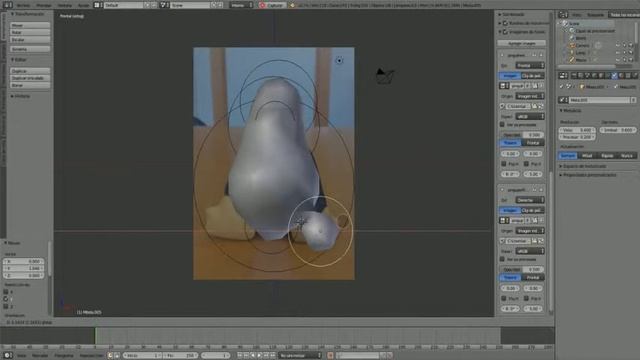Click the screen layout browse icon beside Default
640x360 pixels.
tap(98, 5)
